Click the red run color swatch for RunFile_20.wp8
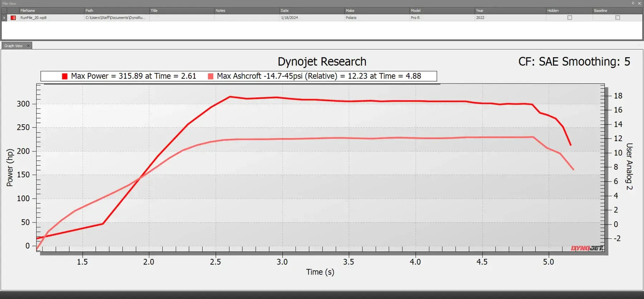The height and width of the screenshot is (299, 644). coord(13,18)
